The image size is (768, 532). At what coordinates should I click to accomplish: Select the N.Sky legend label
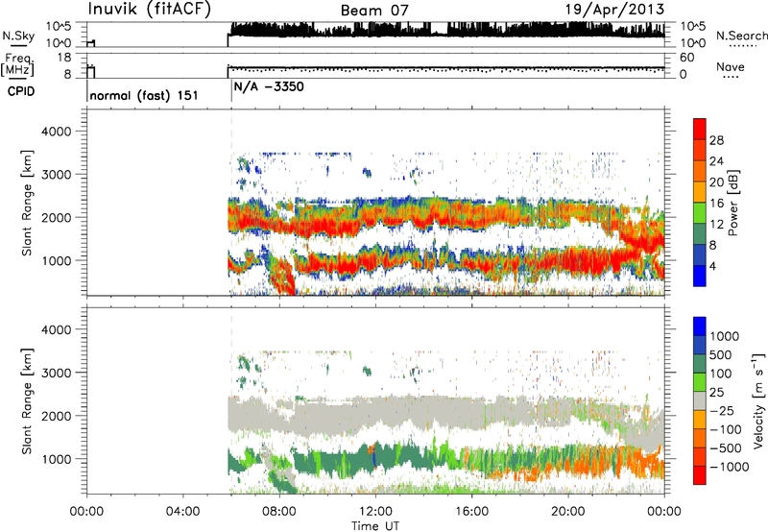point(18,36)
